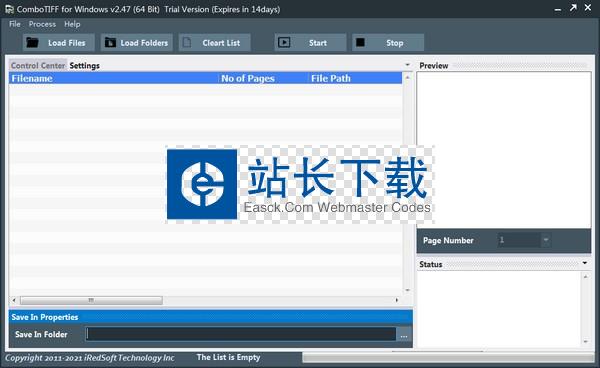This screenshot has height=368, width=600.
Task: Click the file list down scroll arrow
Action: point(408,290)
